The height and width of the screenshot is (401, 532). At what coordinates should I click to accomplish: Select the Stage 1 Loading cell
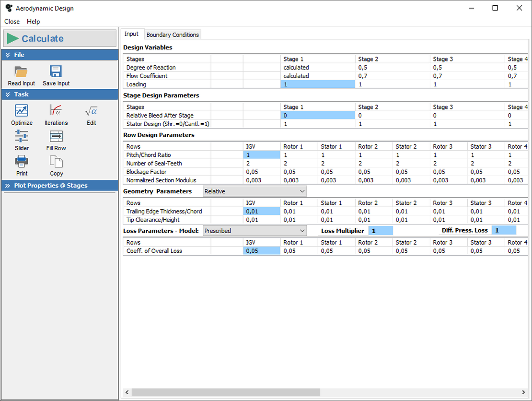[318, 84]
